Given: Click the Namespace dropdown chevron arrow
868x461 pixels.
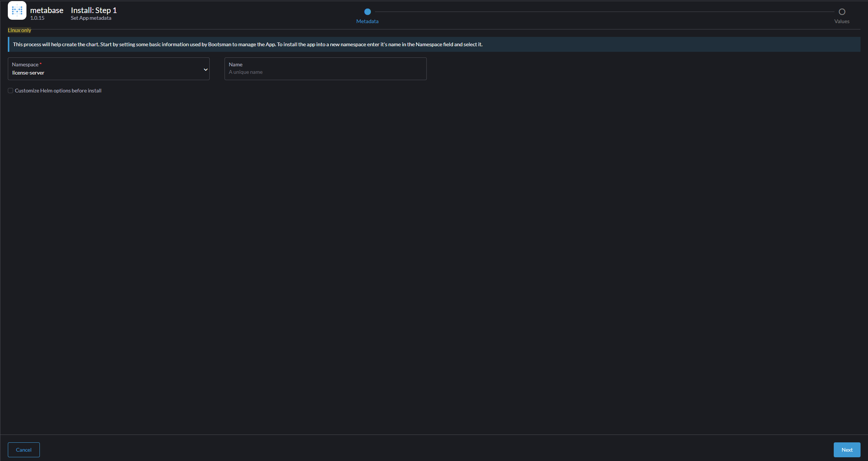Looking at the screenshot, I should coord(206,70).
